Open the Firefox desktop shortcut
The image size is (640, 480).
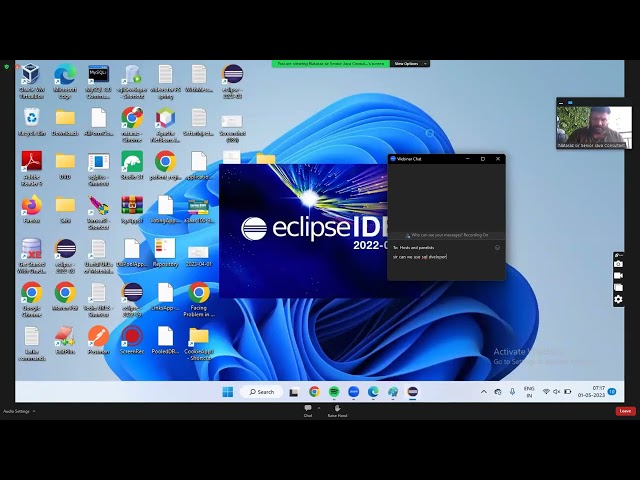coord(31,209)
